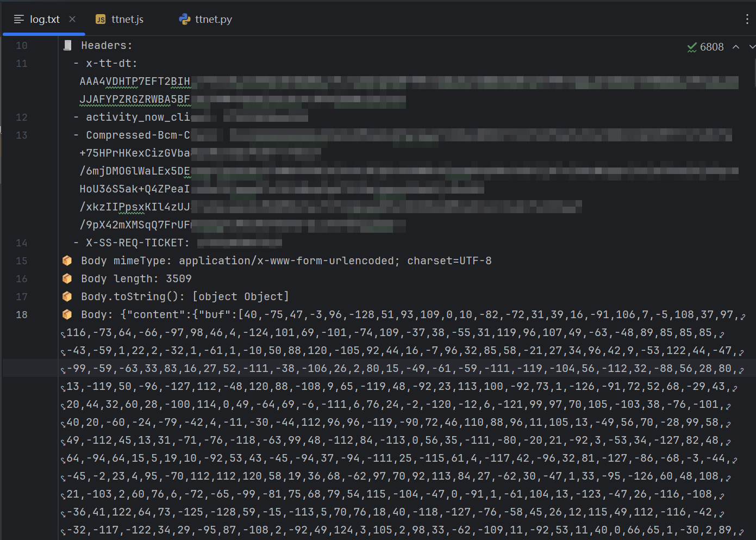The image size is (756, 540).
Task: Click line number 12 in the gutter
Action: coord(22,117)
